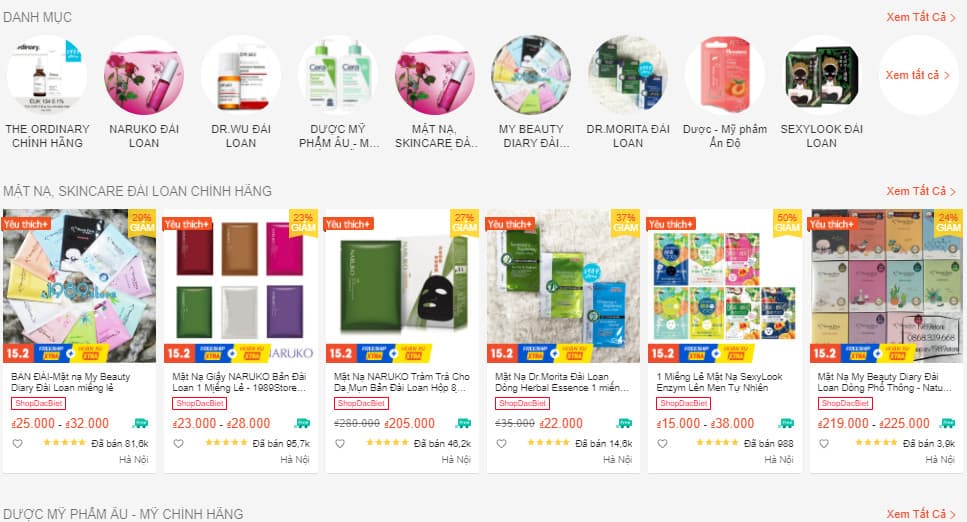This screenshot has width=967, height=522.
Task: Open SEXYLOOK ĐÀI LOAN category icon
Action: coord(821,75)
